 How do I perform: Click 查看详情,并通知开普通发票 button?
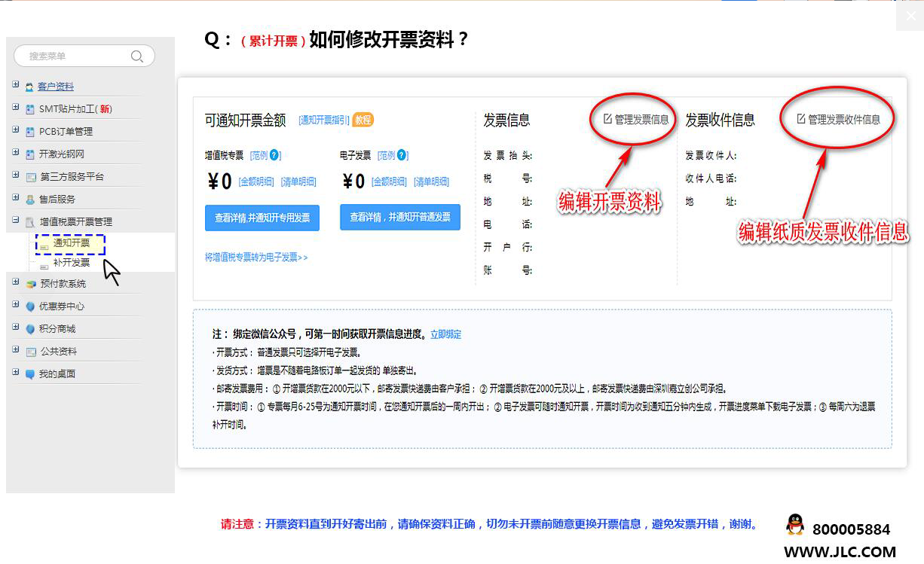click(x=399, y=217)
